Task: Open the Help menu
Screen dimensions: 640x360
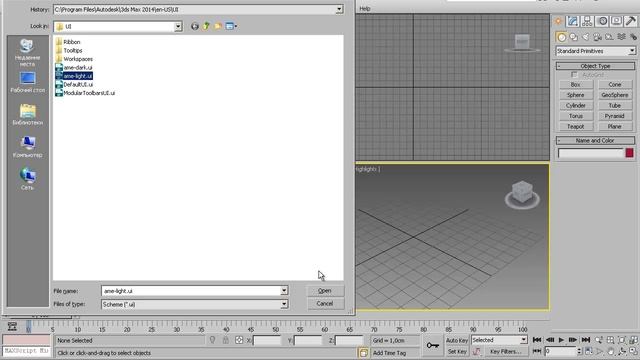Action: click(365, 9)
